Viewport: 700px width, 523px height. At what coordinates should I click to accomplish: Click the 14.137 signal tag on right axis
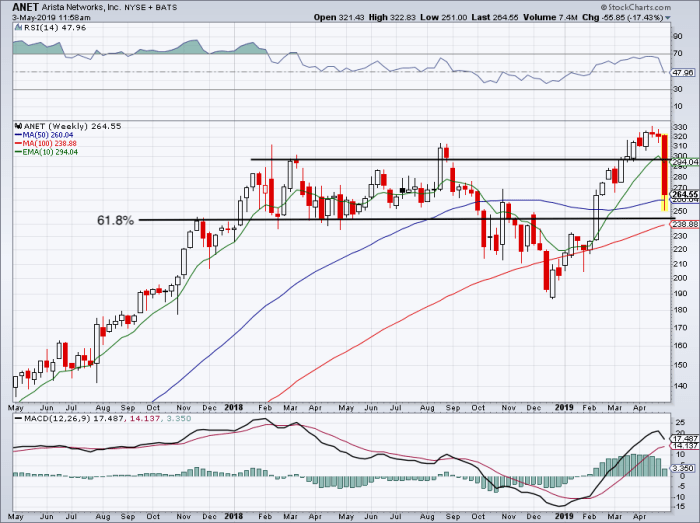point(685,446)
